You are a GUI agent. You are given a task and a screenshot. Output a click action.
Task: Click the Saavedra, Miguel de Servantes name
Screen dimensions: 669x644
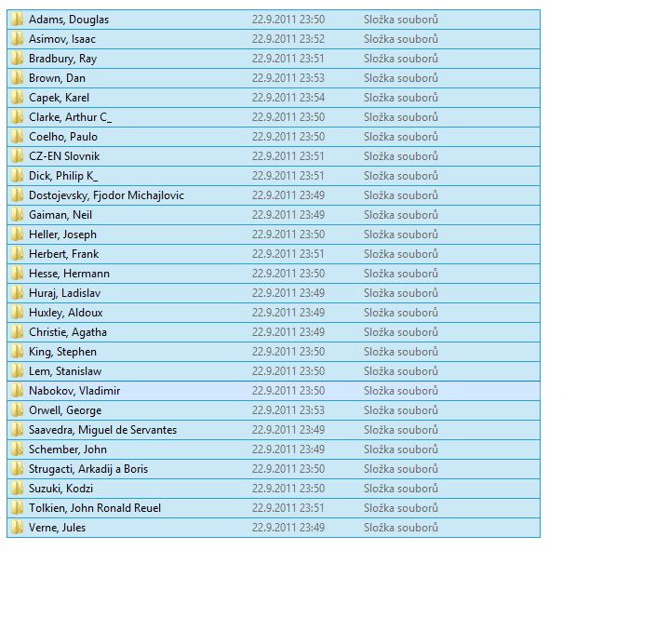[102, 430]
